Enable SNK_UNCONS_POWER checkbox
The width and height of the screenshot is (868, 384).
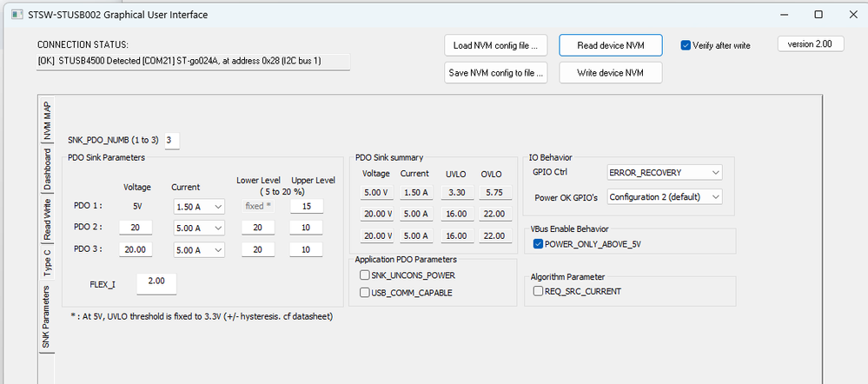pos(366,275)
